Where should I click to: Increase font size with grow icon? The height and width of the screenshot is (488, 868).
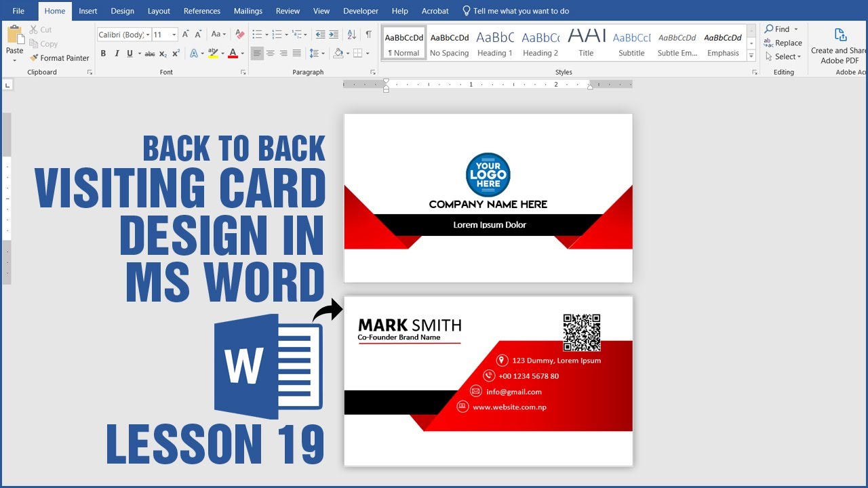pyautogui.click(x=186, y=35)
